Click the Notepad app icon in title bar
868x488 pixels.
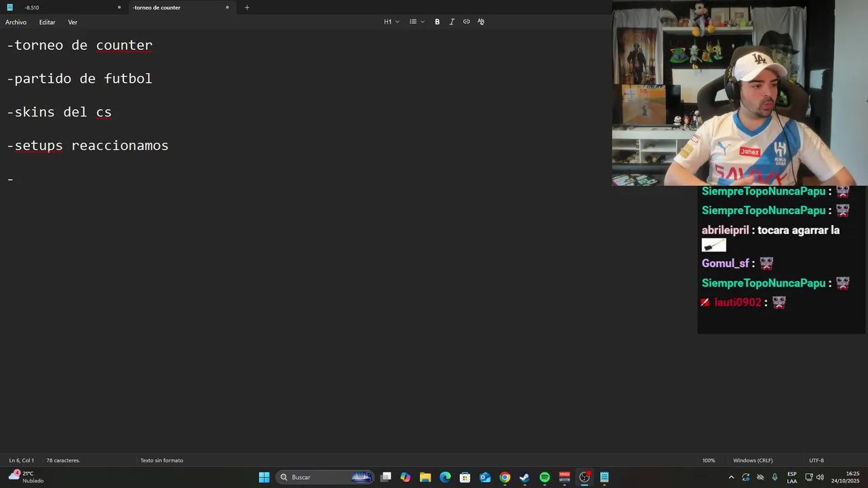[x=9, y=7]
